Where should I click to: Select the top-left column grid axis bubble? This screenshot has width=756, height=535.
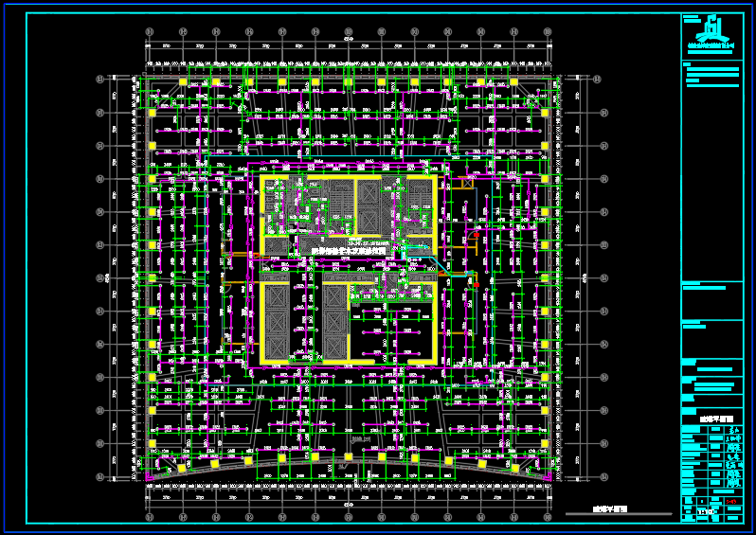tap(150, 31)
